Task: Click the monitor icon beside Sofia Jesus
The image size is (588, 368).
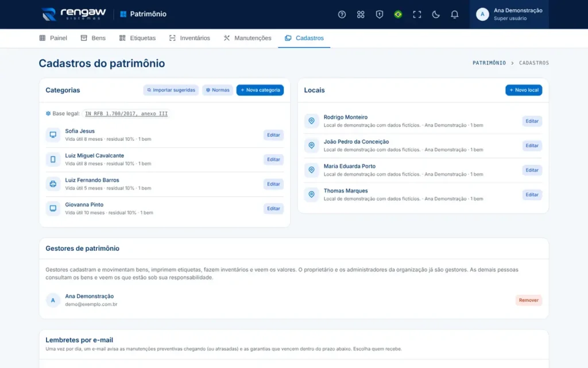Action: pyautogui.click(x=53, y=135)
